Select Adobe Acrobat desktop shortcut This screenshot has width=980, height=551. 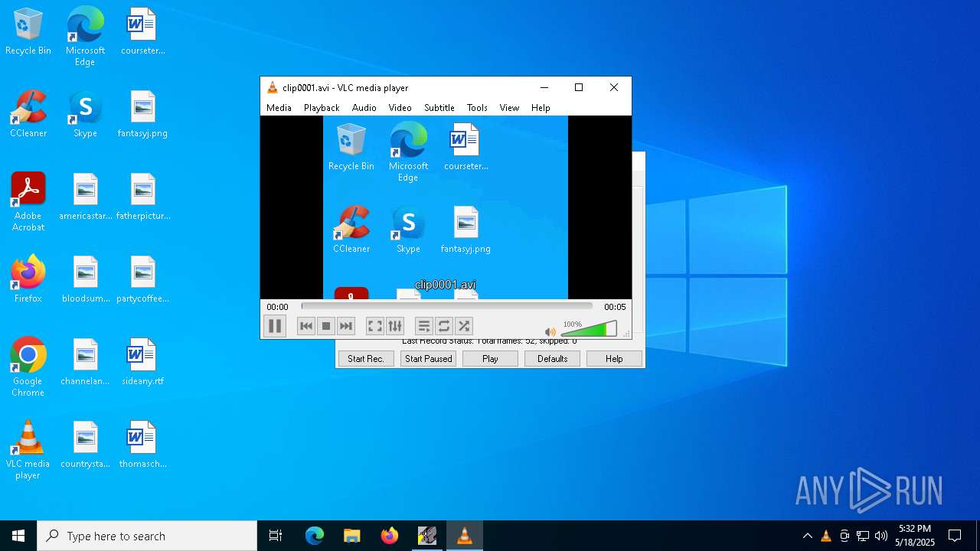coord(28,202)
